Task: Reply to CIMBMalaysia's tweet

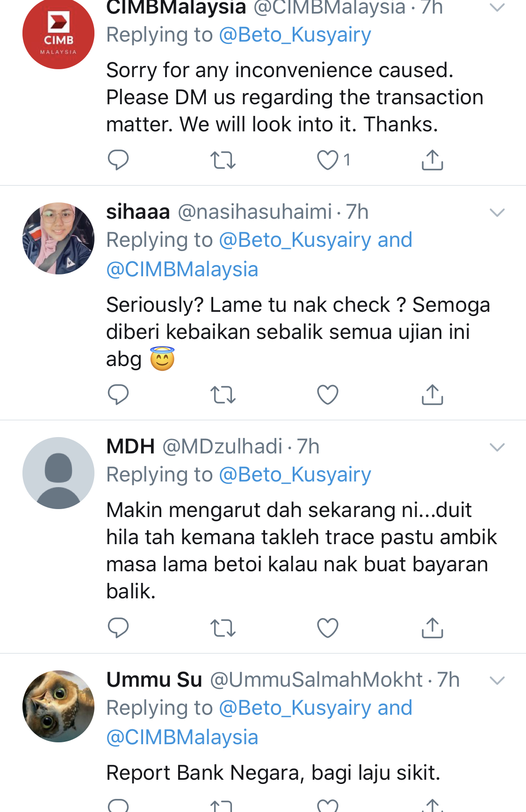Action: click(118, 160)
